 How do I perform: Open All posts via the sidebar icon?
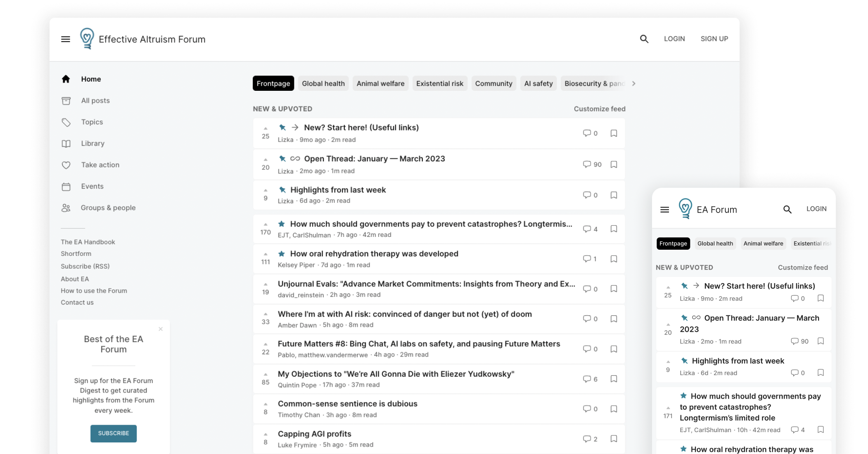tap(66, 100)
